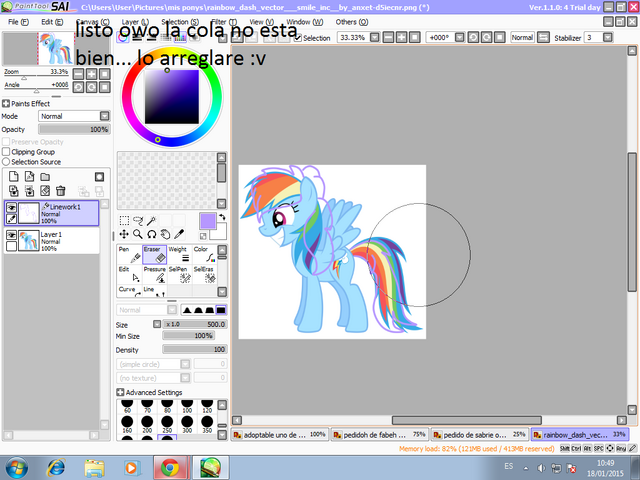Screen dimensions: 640x480
Task: Choose the rotate view tool
Action: (x=151, y=234)
